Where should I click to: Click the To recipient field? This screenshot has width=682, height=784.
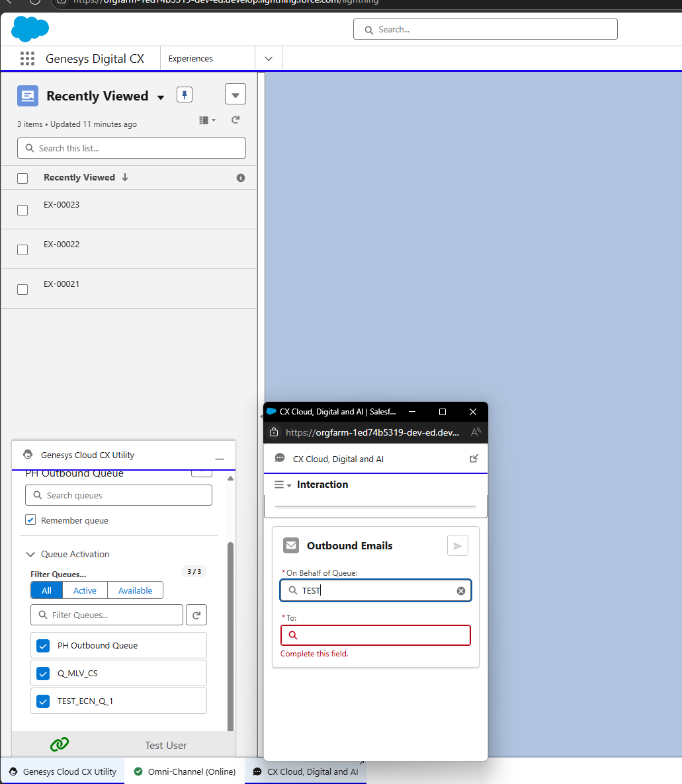tap(376, 635)
